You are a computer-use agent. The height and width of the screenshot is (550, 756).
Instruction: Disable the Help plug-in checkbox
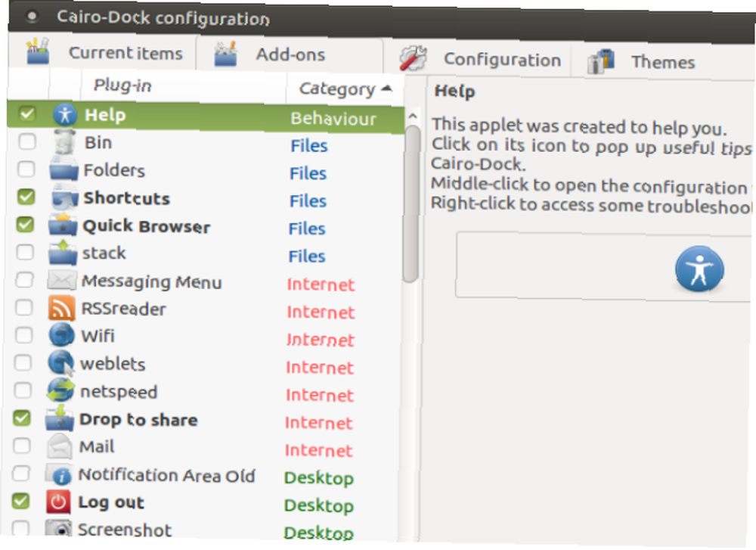[27, 113]
